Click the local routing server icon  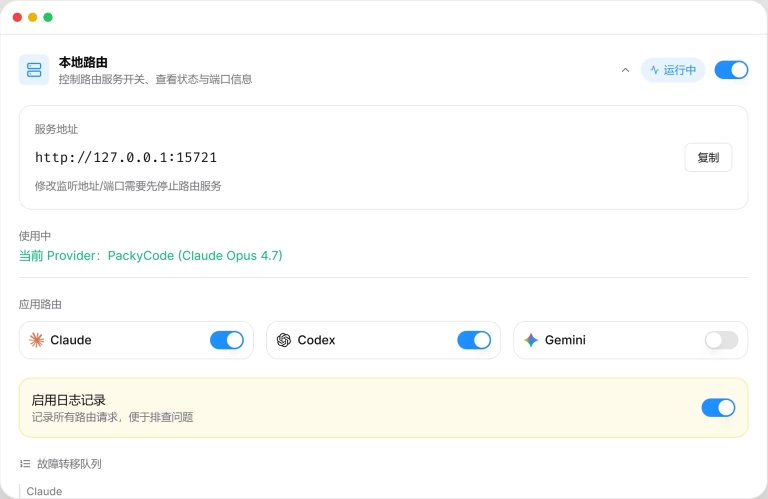[34, 70]
